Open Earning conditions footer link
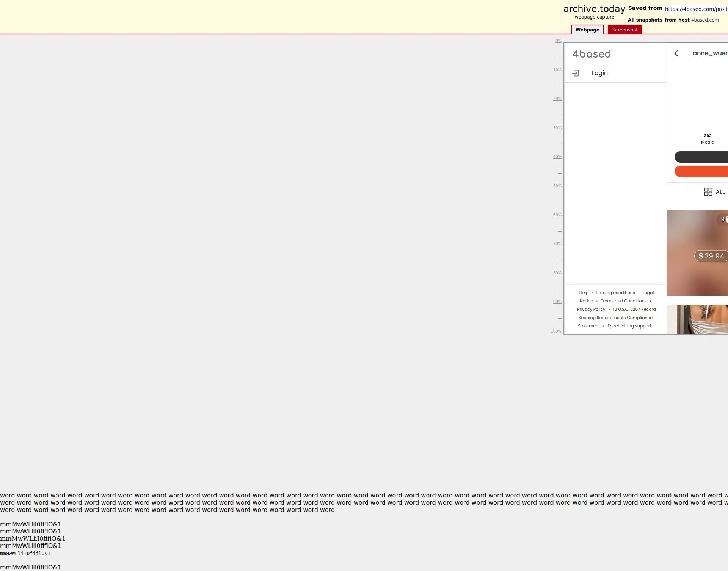The height and width of the screenshot is (571, 728). pyautogui.click(x=615, y=293)
